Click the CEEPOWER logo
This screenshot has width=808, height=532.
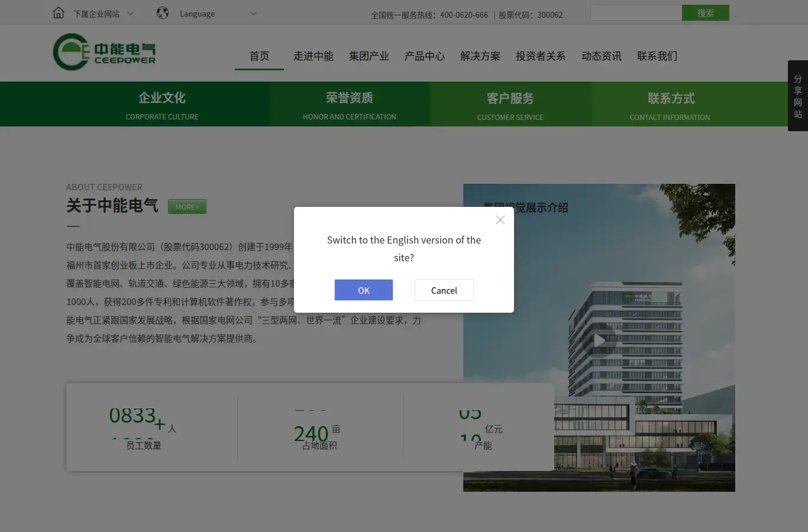coord(104,52)
